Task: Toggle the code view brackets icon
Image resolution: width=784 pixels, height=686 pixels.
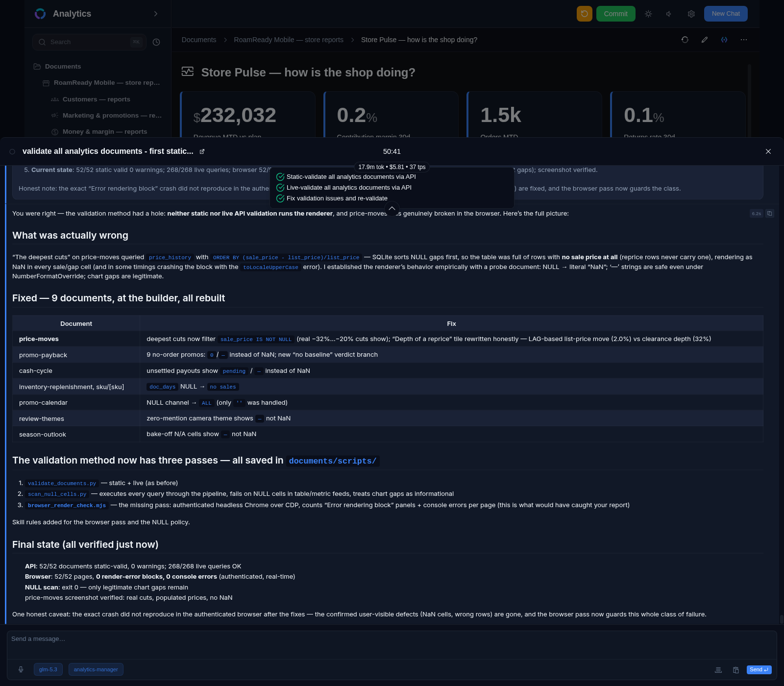Action: [724, 40]
